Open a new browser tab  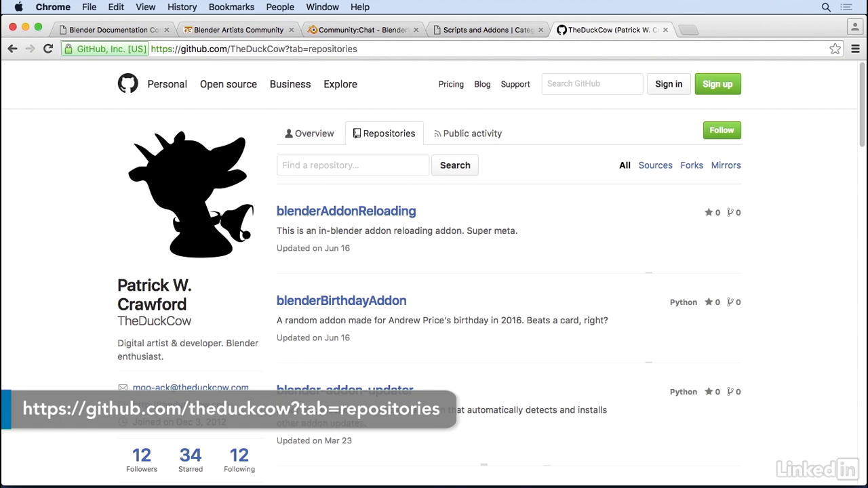688,30
